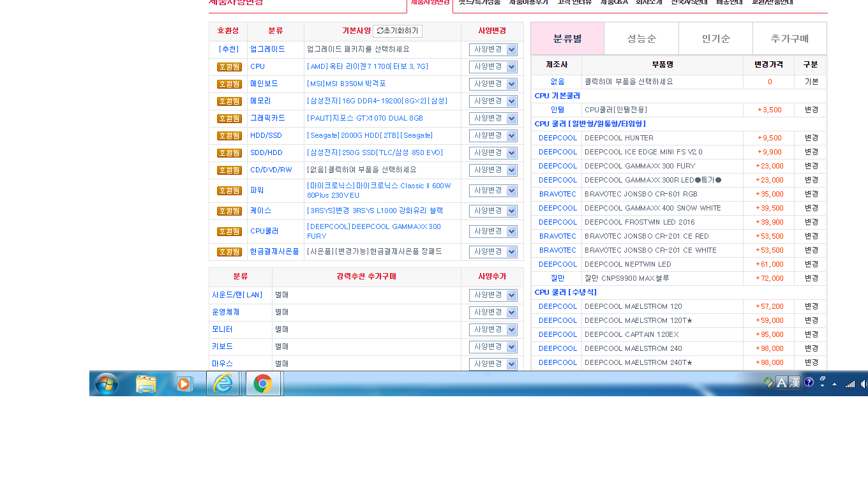Click the 漢 Hanja convert icon
The height and width of the screenshot is (490, 868).
point(795,382)
